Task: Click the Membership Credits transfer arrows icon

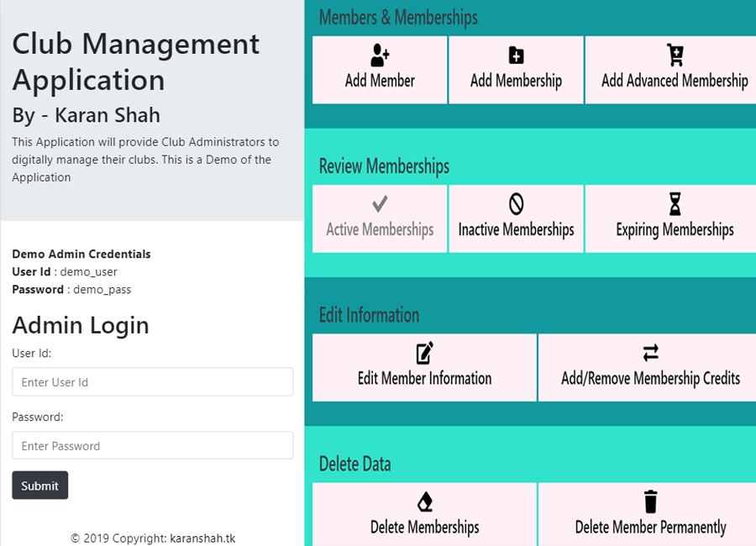Action: pyautogui.click(x=650, y=352)
